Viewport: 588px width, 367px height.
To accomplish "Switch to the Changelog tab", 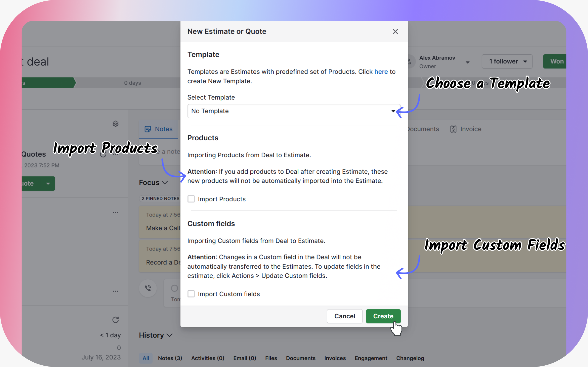I will click(x=410, y=358).
